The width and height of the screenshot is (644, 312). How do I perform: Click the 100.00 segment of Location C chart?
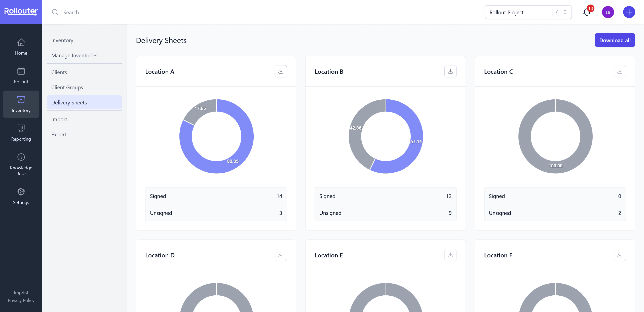[555, 166]
